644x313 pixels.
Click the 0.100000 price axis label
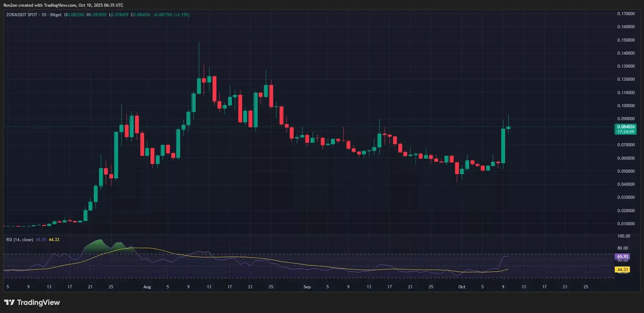[626, 106]
